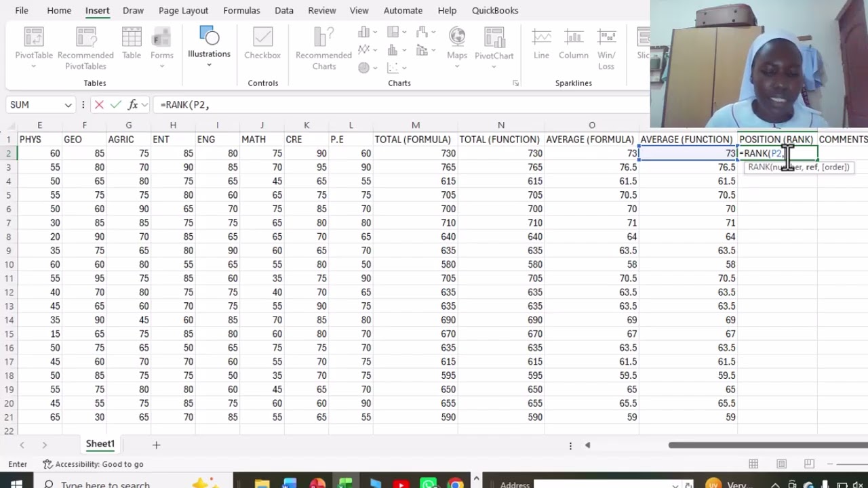Switch to Normal view in status bar

(x=753, y=464)
